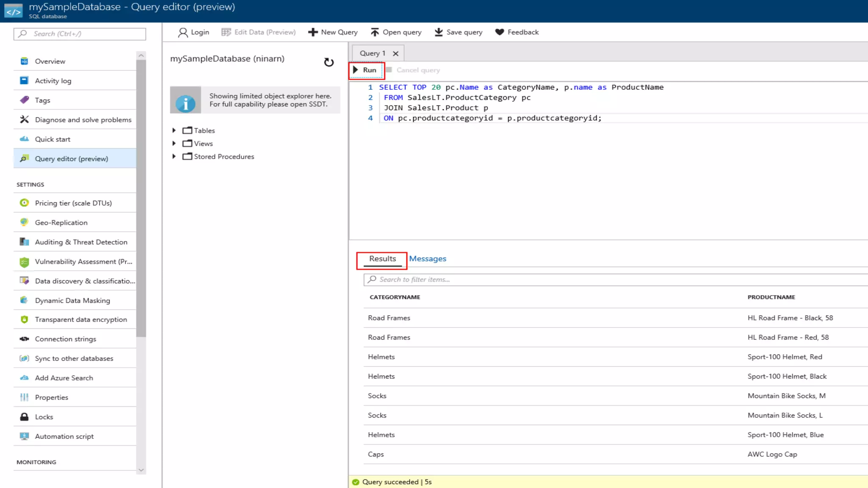The image size is (868, 488).
Task: Click the blue info icon in object explorer
Action: click(x=186, y=103)
